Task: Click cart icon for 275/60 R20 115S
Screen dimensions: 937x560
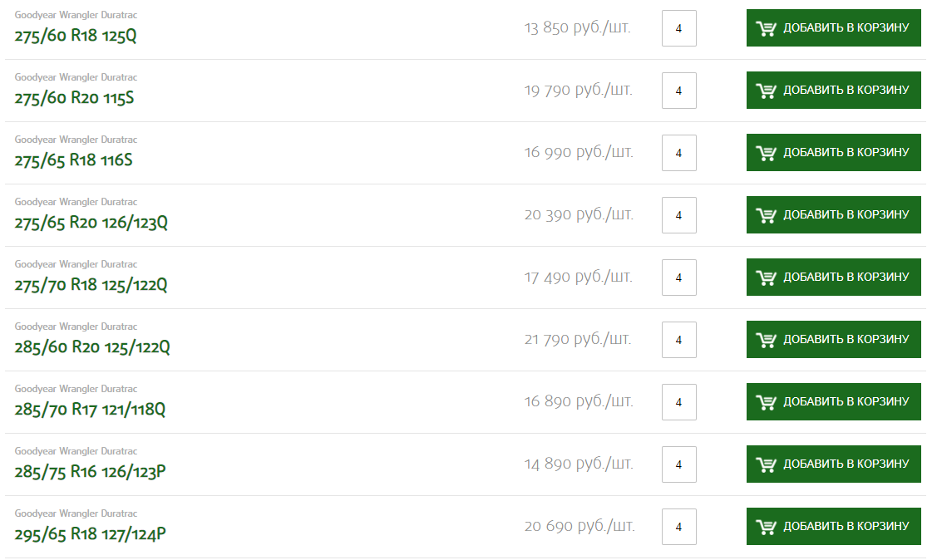Action: [x=766, y=91]
